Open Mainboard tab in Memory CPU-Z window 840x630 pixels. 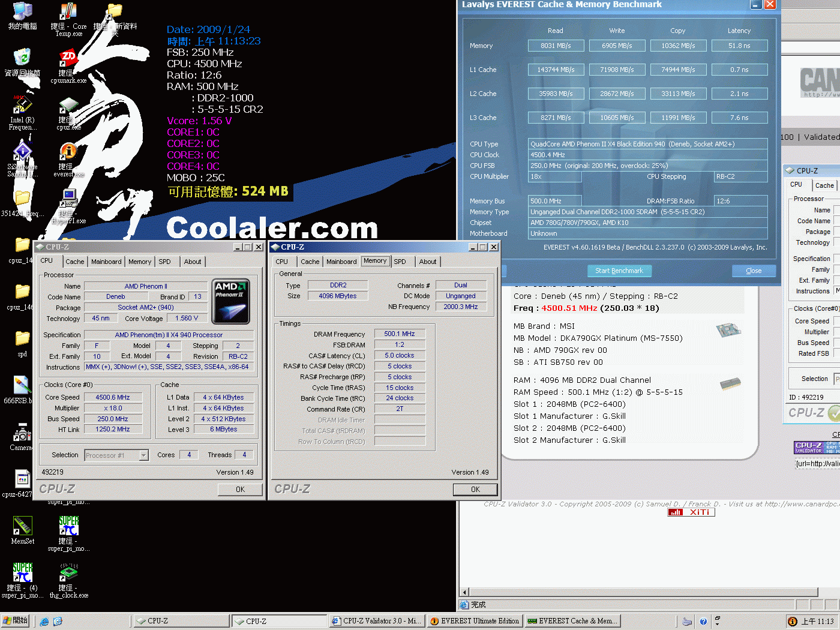pyautogui.click(x=341, y=262)
